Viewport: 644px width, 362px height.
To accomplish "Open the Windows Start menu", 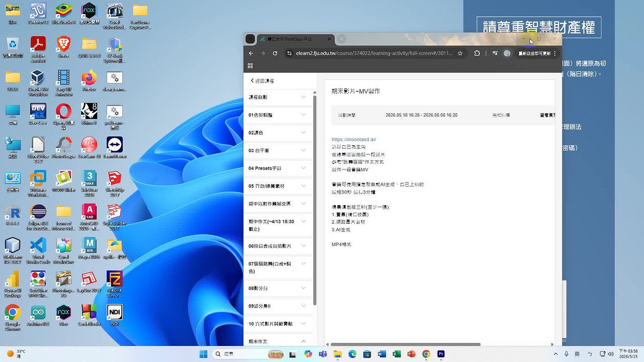I will 203,354.
